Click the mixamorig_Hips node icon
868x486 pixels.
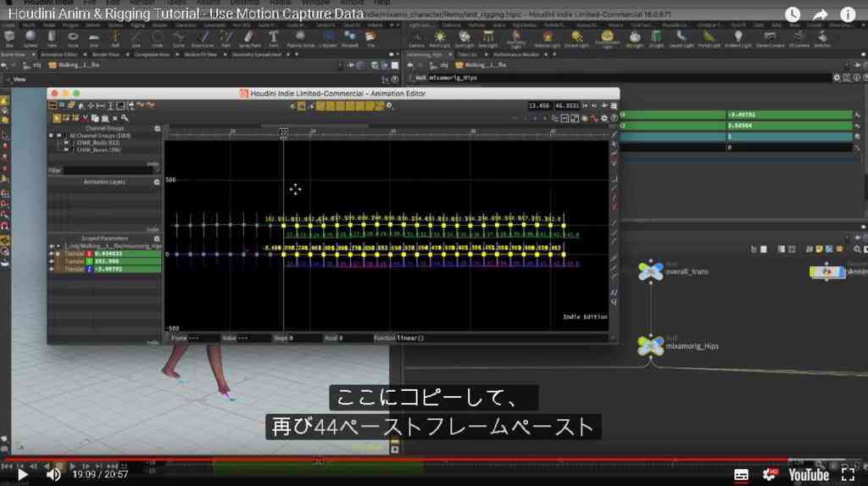650,346
